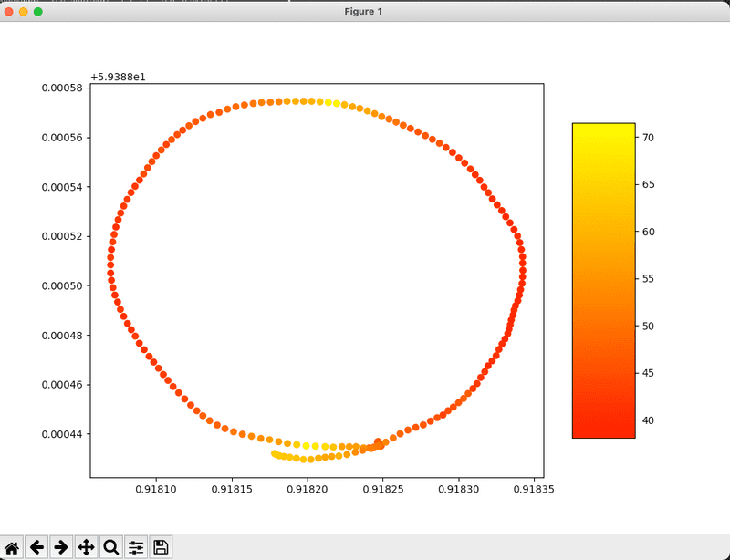Click the red bottom of the colorbar
The height and width of the screenshot is (560, 730).
tap(603, 430)
